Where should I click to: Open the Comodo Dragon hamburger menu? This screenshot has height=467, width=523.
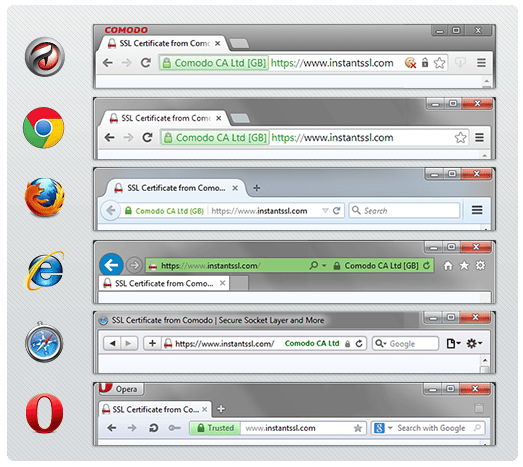coord(481,63)
